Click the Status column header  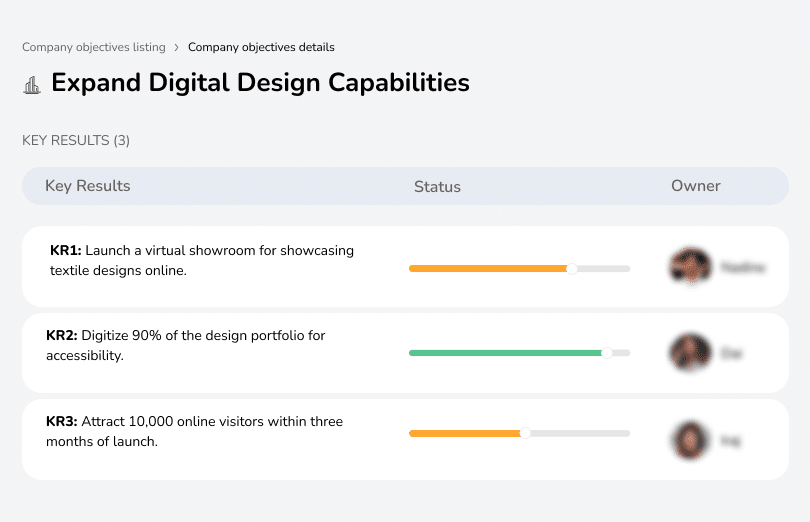point(437,187)
